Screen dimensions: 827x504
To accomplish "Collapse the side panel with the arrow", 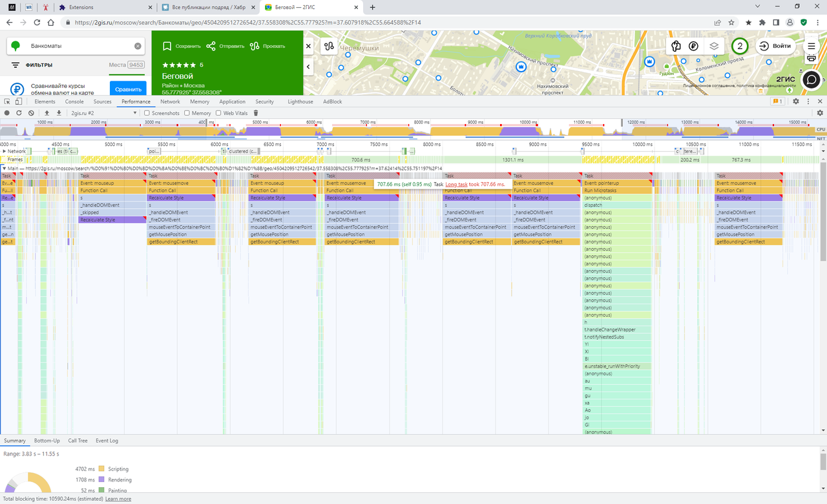I will (308, 67).
